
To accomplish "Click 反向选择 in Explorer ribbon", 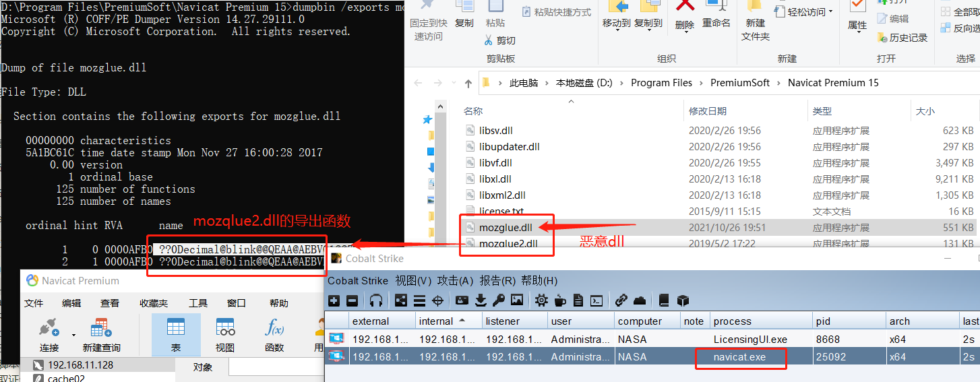I will [961, 28].
